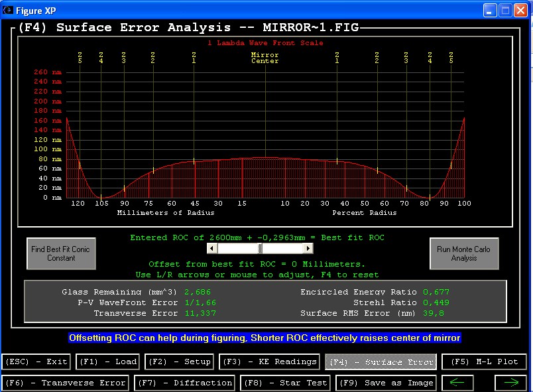Click 'Offset from best fit ROC' text

click(x=257, y=264)
